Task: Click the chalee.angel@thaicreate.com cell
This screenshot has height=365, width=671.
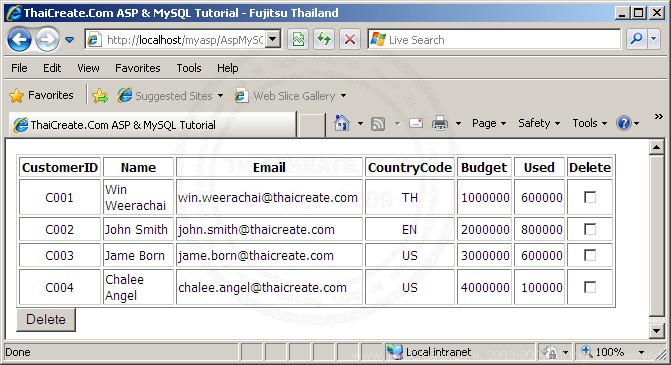Action: (x=269, y=287)
